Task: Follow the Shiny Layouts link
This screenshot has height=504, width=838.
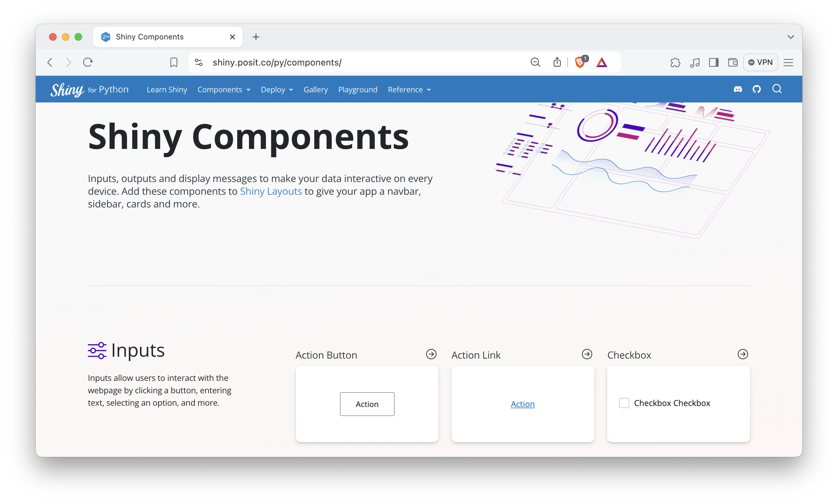Action: [271, 191]
